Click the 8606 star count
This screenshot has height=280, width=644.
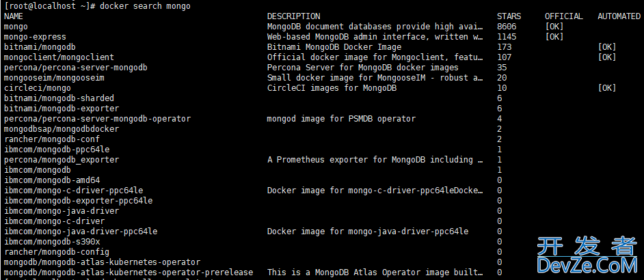[507, 27]
